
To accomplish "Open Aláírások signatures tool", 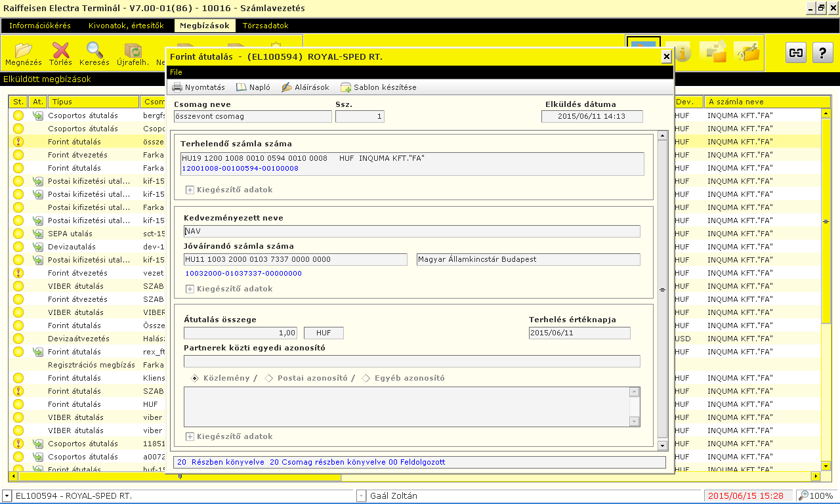I will tap(305, 87).
